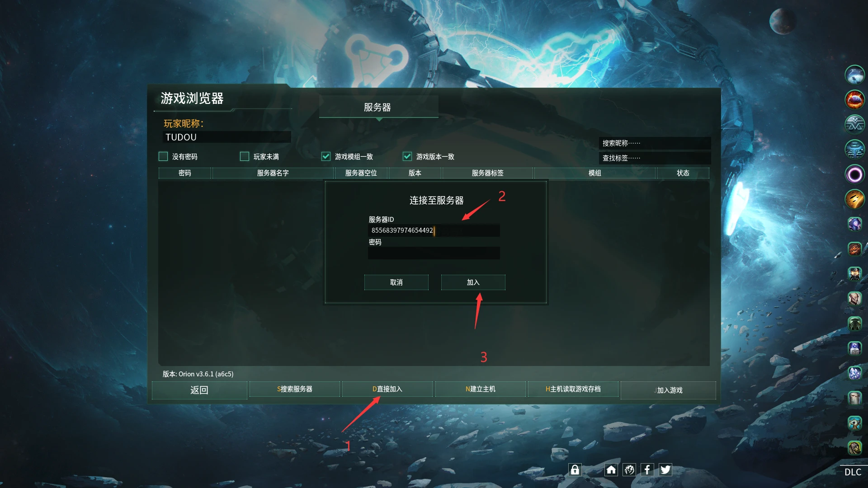
Task: Enable the 玩家未满 checkbox
Action: [245, 156]
